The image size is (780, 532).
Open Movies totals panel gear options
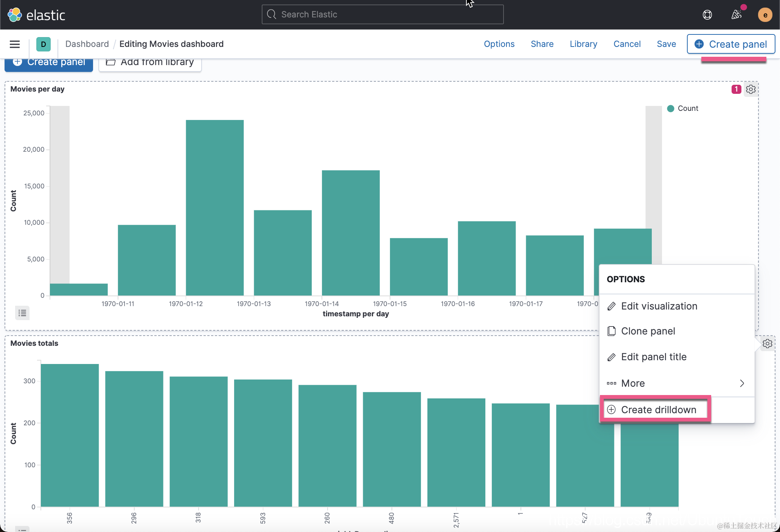(767, 344)
